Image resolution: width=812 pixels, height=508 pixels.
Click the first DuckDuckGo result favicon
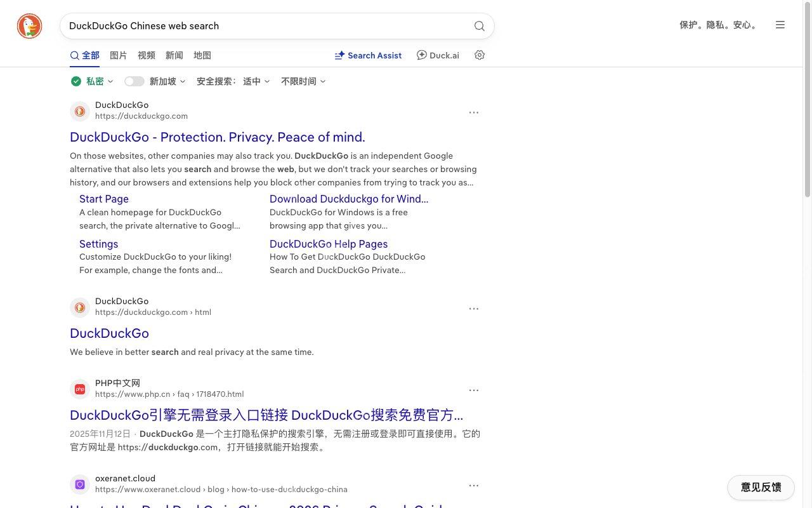[80, 111]
